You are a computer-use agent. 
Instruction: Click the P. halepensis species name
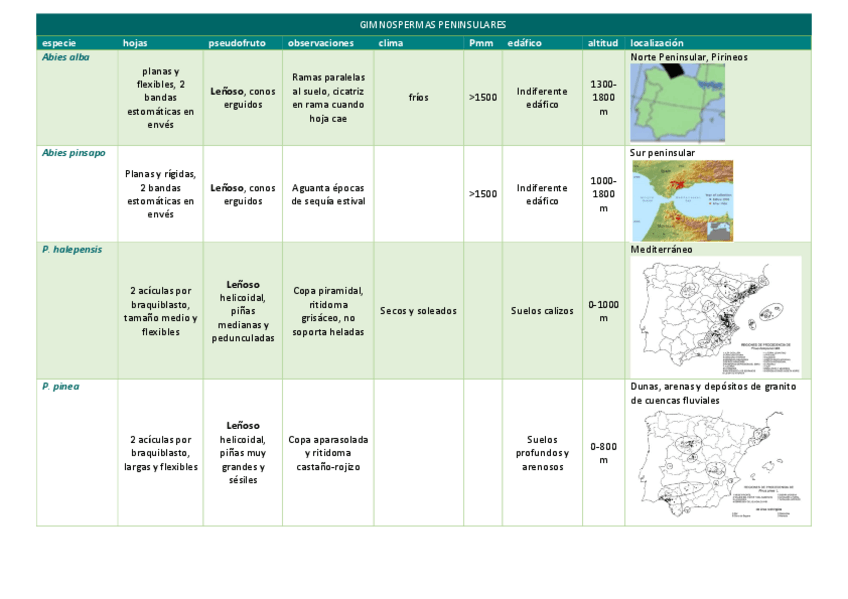(x=70, y=249)
